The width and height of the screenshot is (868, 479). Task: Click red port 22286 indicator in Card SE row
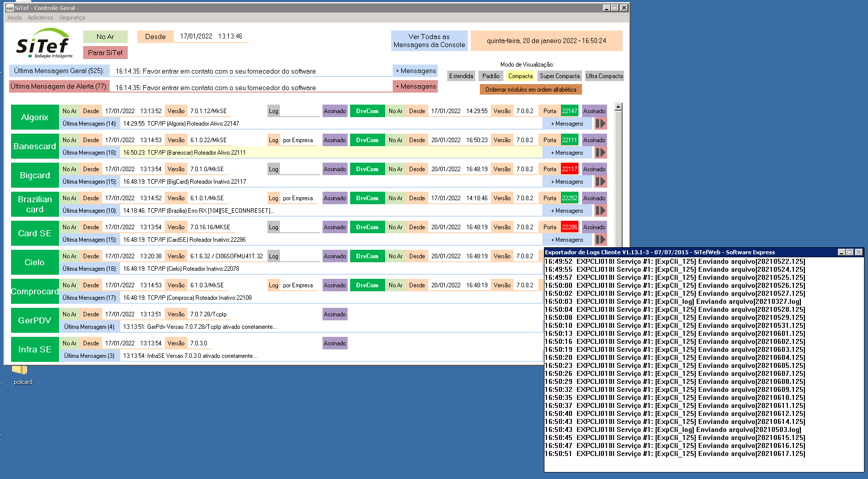pyautogui.click(x=569, y=227)
